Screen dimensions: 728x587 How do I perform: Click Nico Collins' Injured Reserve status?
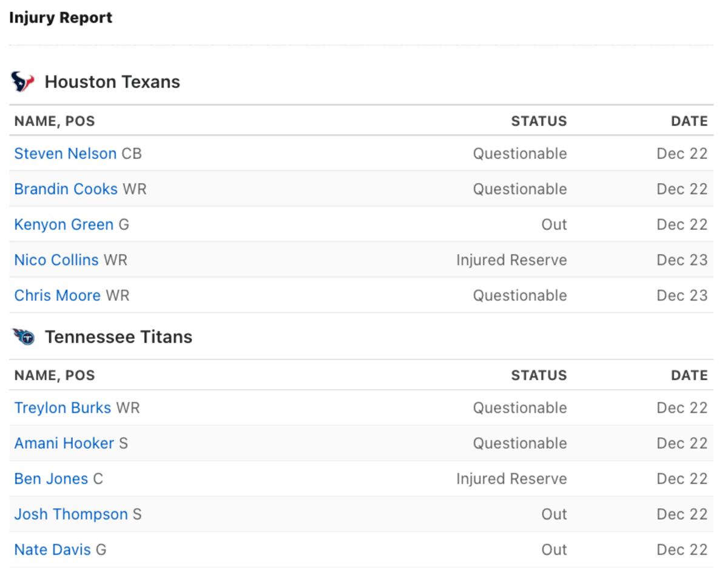pyautogui.click(x=511, y=260)
